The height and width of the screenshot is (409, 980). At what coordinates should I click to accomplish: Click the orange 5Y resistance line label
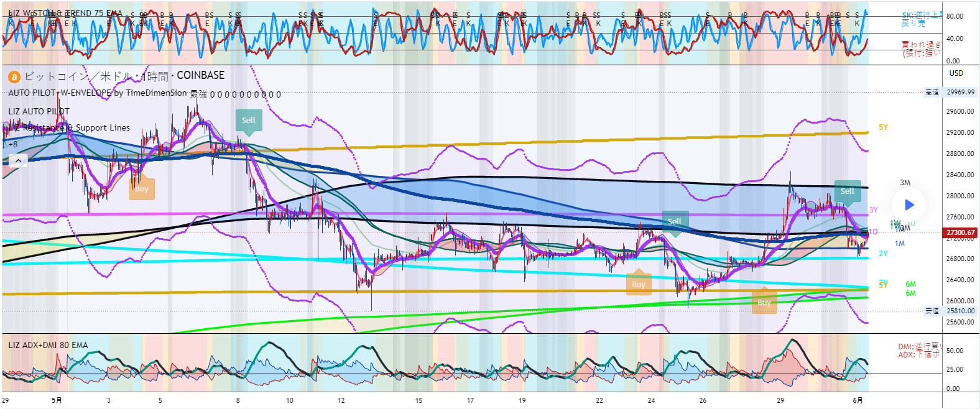[x=883, y=127]
